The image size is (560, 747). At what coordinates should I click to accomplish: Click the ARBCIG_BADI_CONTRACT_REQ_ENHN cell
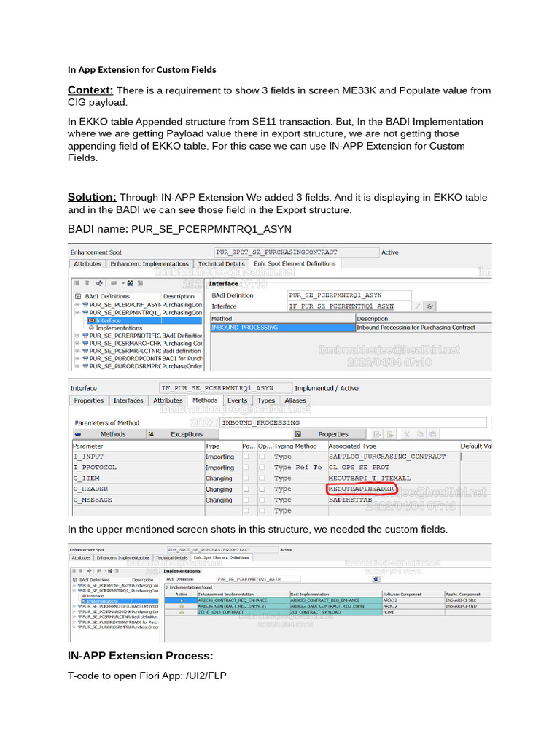[x=335, y=606]
